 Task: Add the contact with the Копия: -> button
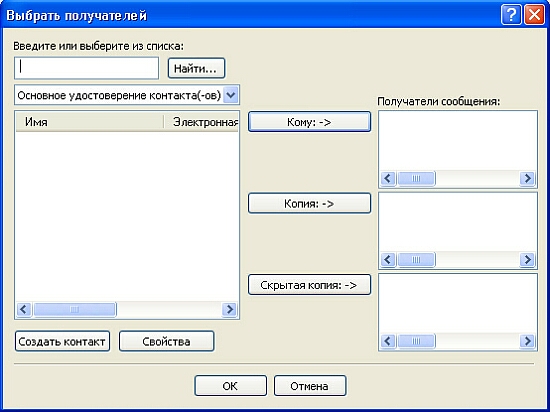[x=309, y=203]
